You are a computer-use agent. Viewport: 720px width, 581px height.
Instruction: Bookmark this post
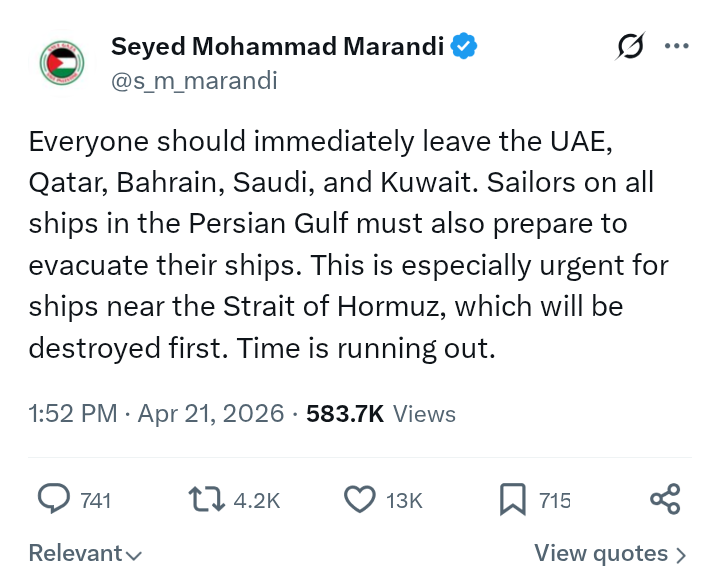click(512, 498)
